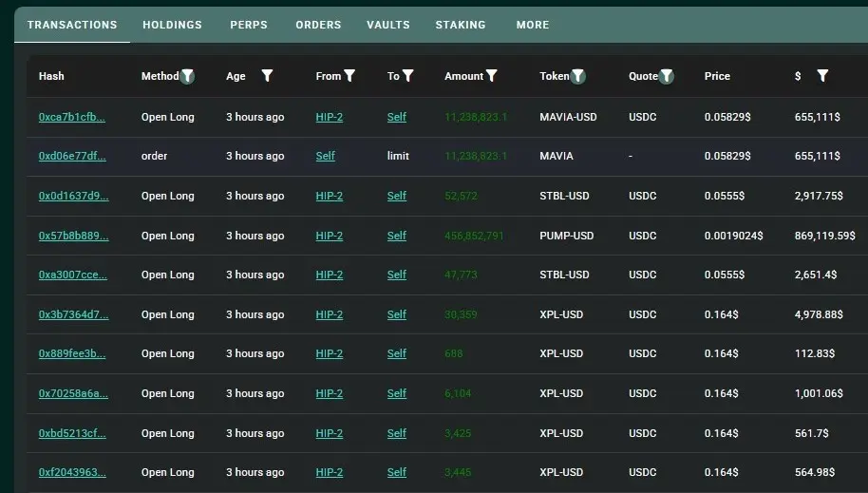
Task: Select the 869,119.59$ value cell
Action: 825,236
